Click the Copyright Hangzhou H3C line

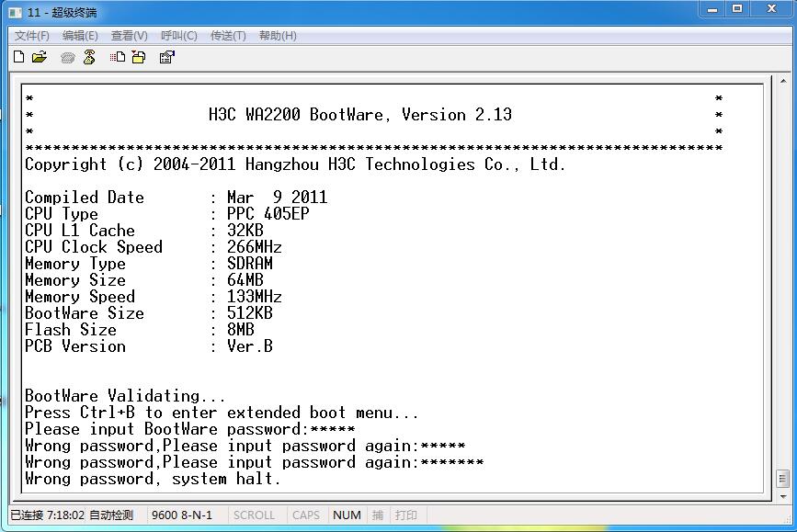[x=295, y=164]
